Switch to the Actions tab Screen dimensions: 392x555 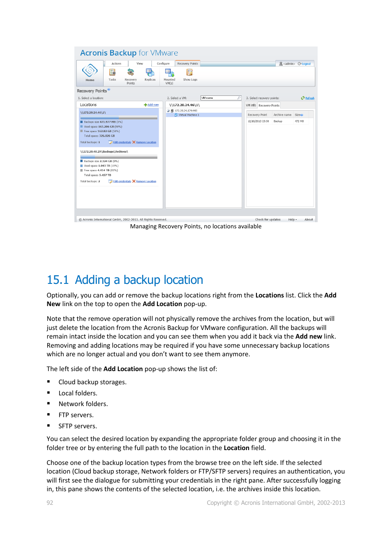[x=116, y=64]
